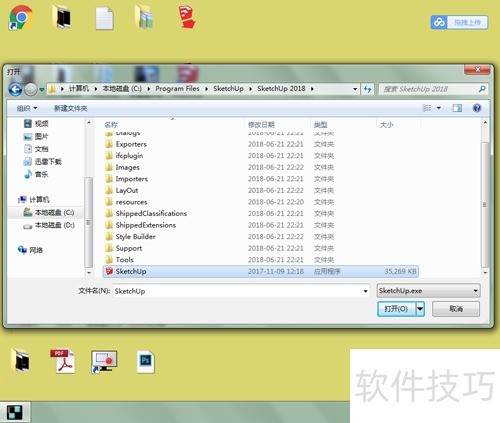Image resolution: width=500 pixels, height=423 pixels.
Task: Toggle the preview pane button
Action: coord(457,108)
